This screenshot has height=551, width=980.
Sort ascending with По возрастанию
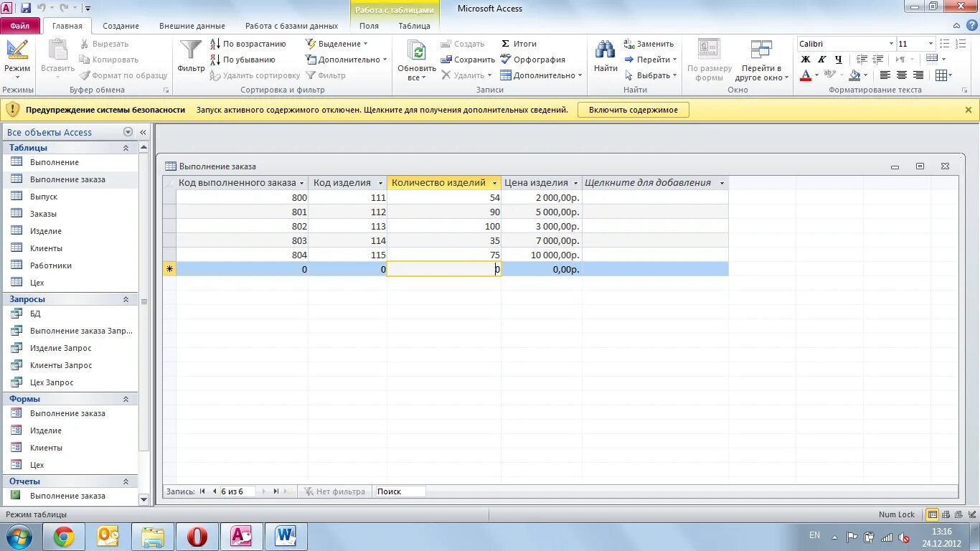[x=248, y=44]
